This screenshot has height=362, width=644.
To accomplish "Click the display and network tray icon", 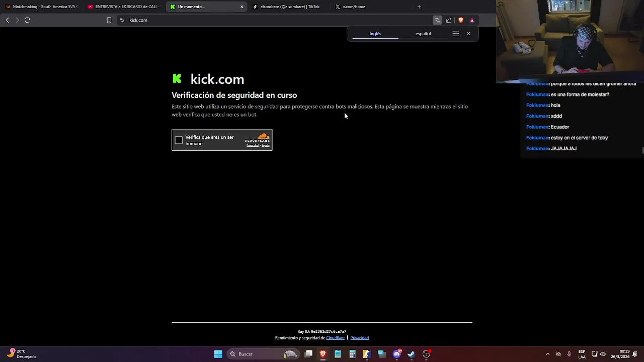I will pyautogui.click(x=594, y=354).
